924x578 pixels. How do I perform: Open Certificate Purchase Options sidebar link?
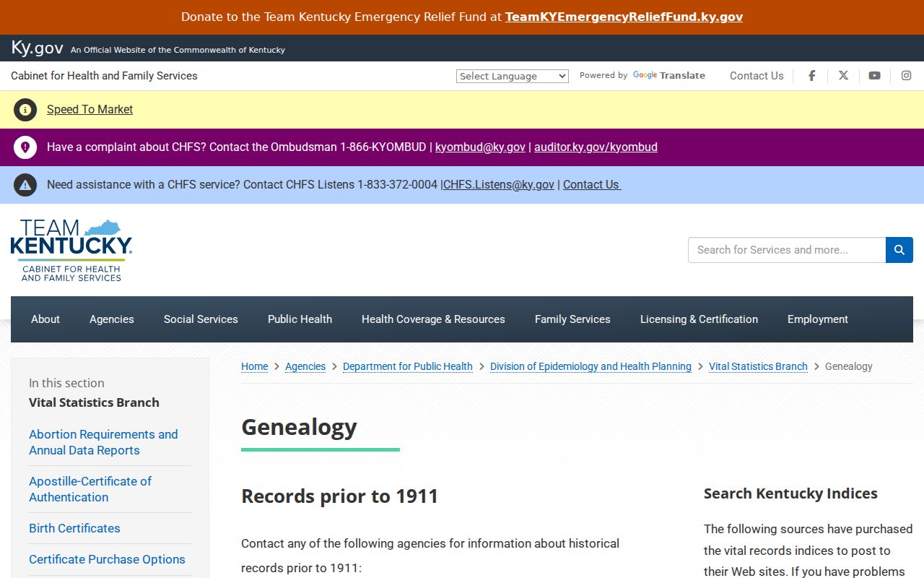coord(107,559)
